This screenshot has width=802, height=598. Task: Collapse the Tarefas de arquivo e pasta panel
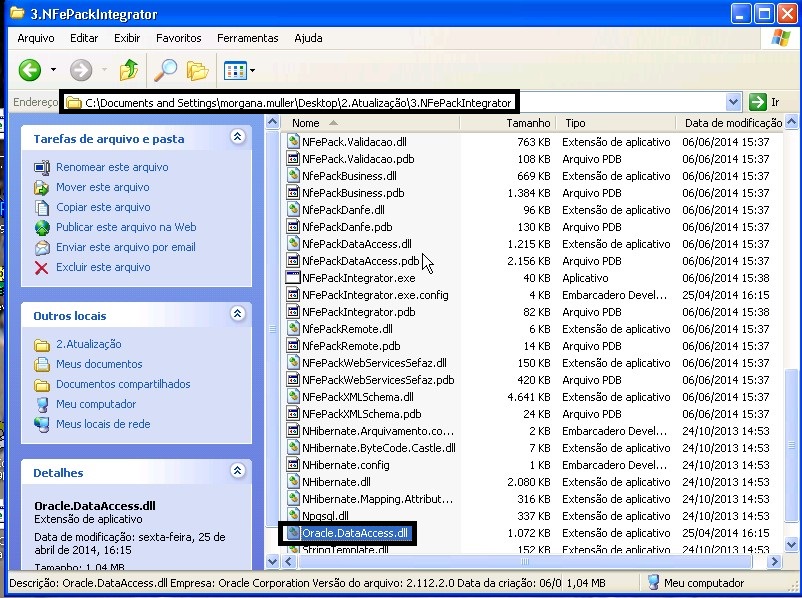click(237, 137)
